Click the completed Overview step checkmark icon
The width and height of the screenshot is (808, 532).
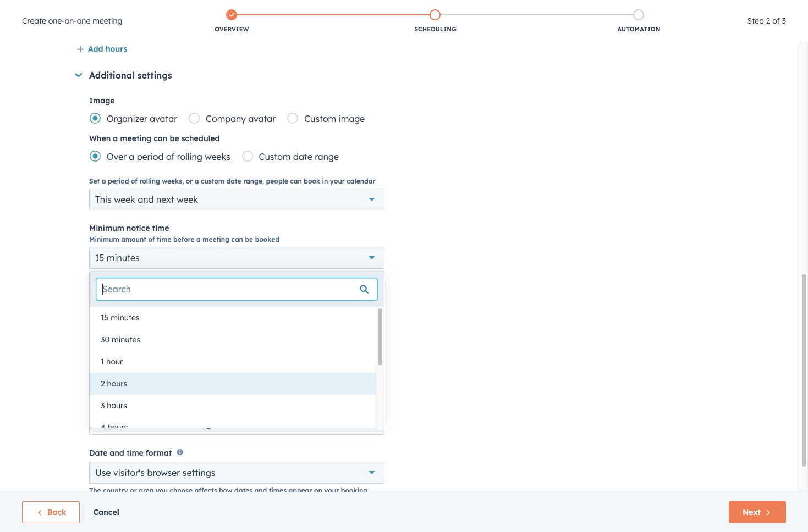tap(232, 15)
